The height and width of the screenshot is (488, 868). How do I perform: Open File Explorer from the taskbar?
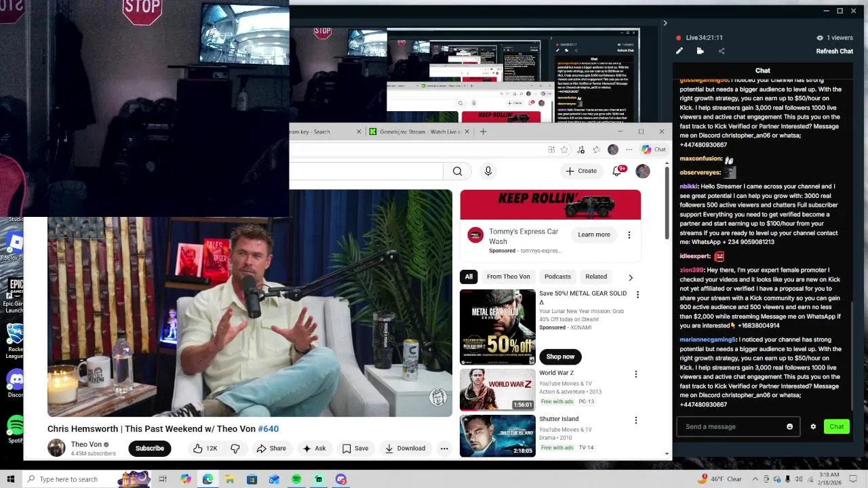(x=230, y=479)
